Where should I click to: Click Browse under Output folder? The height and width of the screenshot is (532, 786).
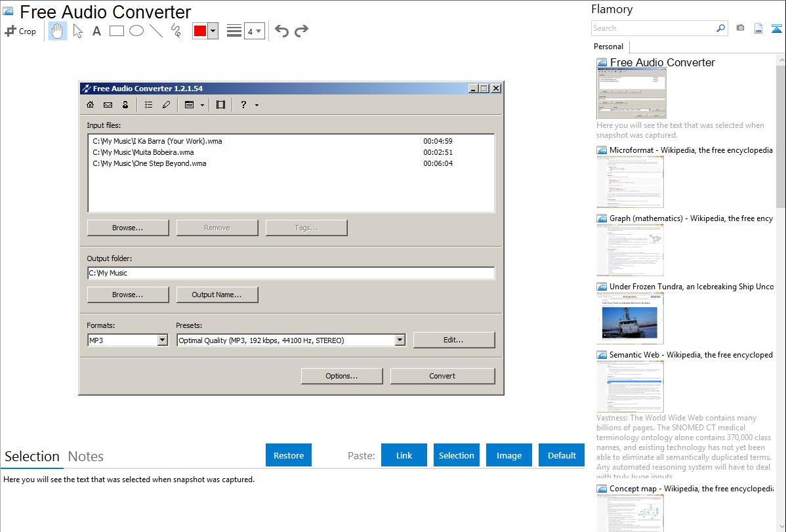pyautogui.click(x=128, y=295)
